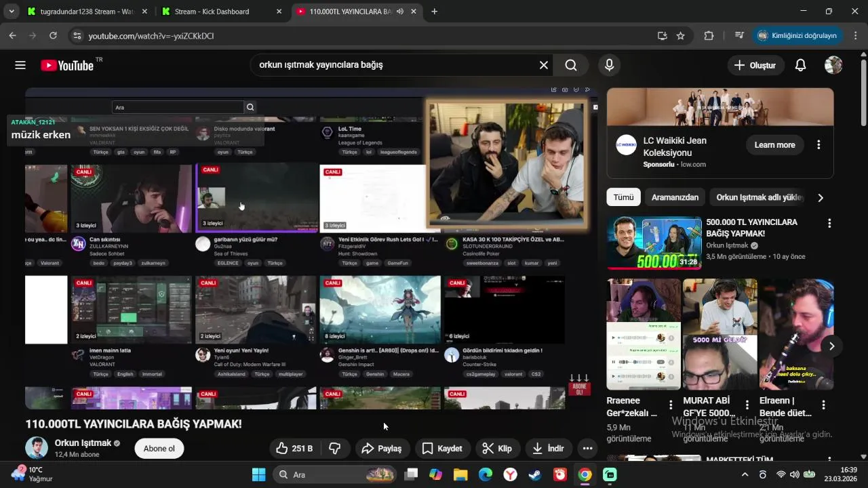Open account avatar menu

(833, 65)
